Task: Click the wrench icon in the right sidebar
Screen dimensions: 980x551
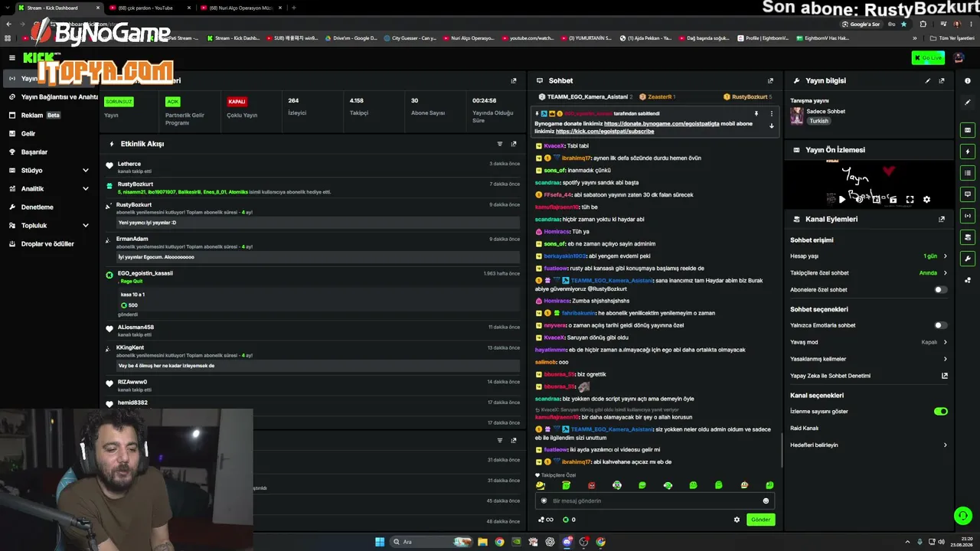Action: [968, 259]
